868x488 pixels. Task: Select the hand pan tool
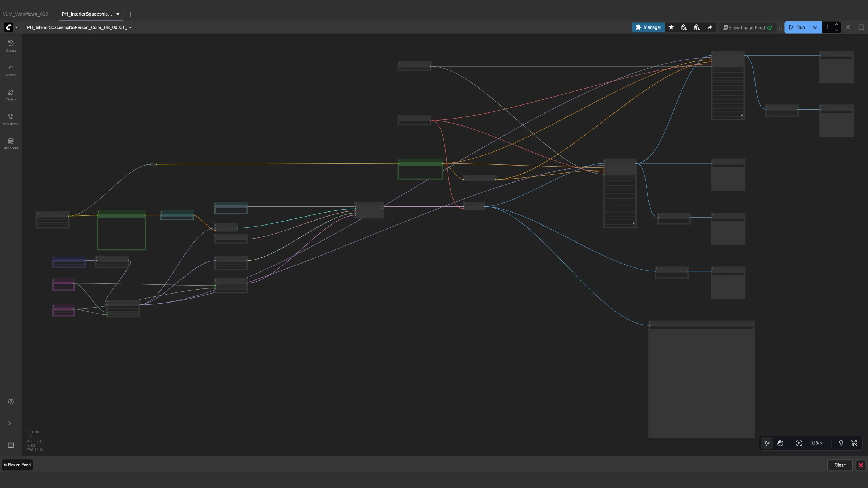point(780,443)
